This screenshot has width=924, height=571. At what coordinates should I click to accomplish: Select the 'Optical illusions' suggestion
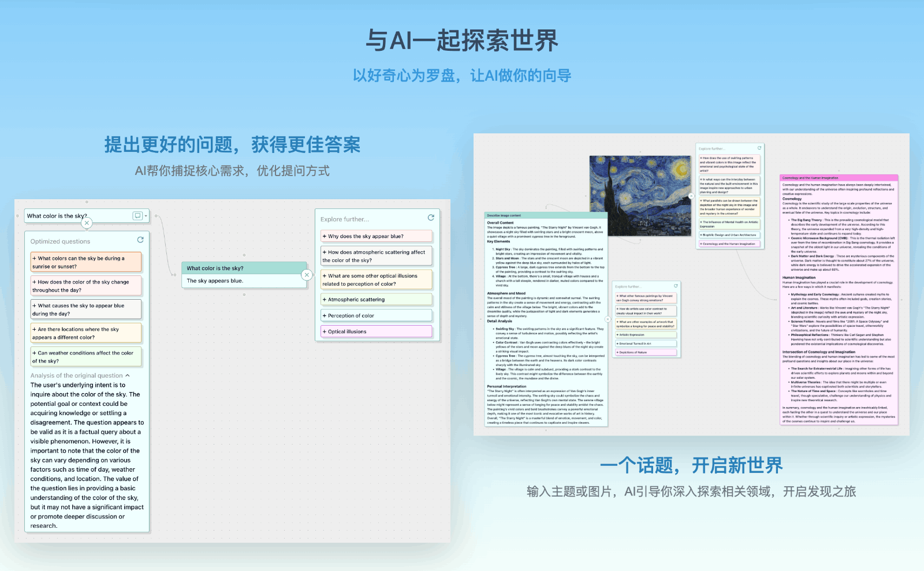(x=376, y=331)
